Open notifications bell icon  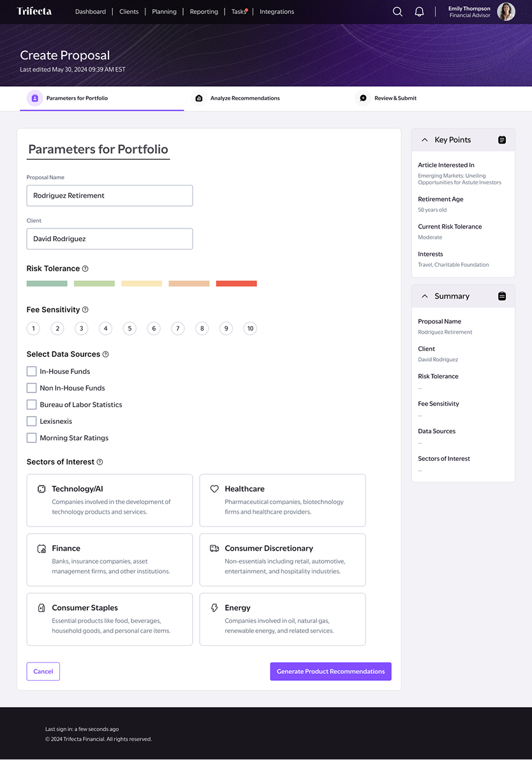419,11
